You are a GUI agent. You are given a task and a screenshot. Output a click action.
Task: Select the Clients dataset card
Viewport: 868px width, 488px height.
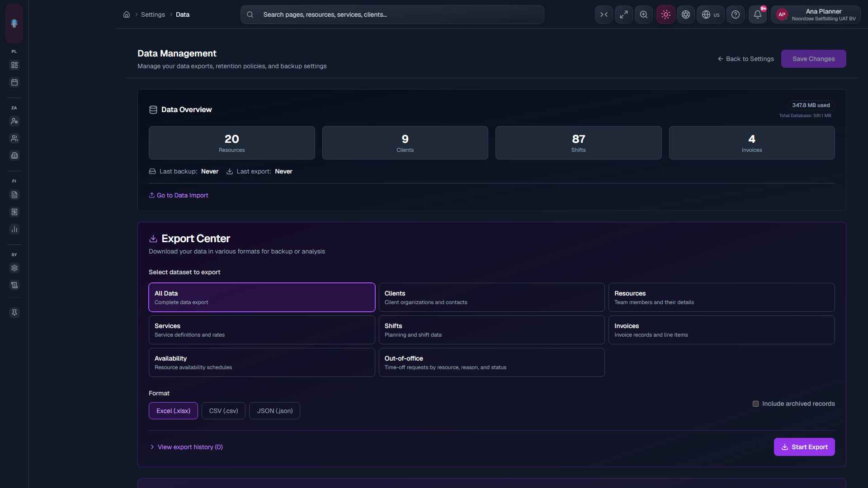click(491, 297)
